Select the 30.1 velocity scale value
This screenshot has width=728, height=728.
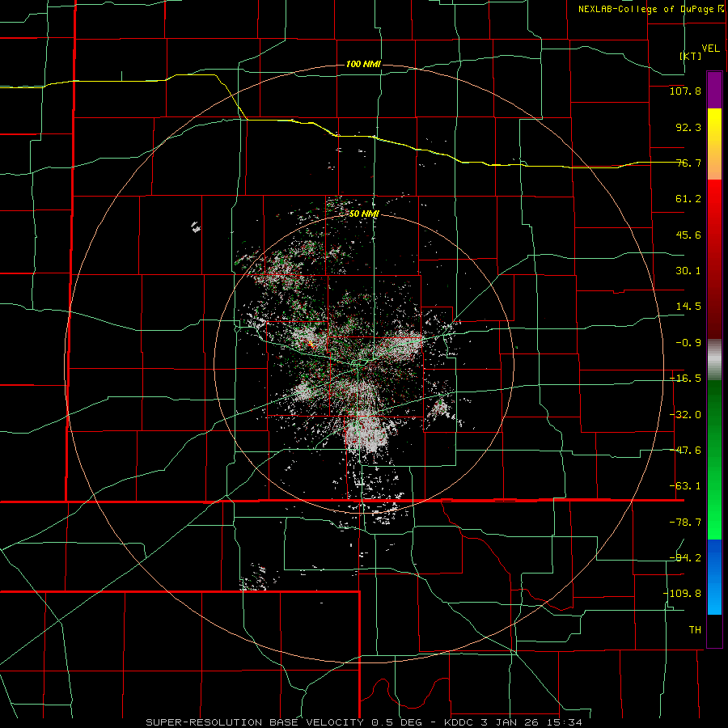pyautogui.click(x=688, y=271)
